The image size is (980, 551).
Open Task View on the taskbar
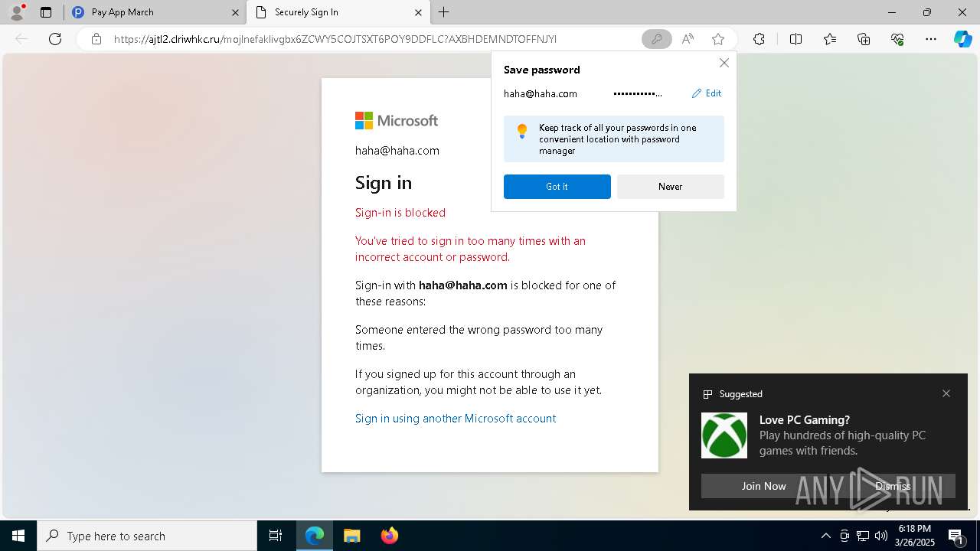pyautogui.click(x=276, y=536)
